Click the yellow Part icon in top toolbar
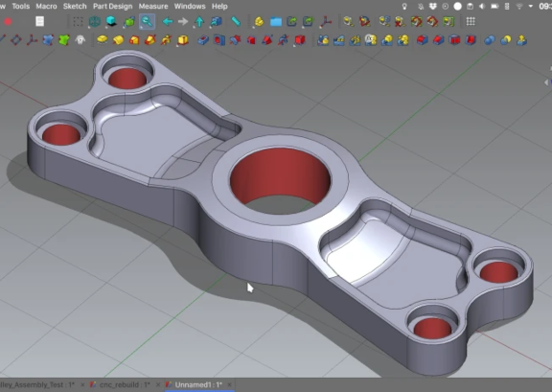This screenshot has width=552, height=392. click(x=259, y=22)
